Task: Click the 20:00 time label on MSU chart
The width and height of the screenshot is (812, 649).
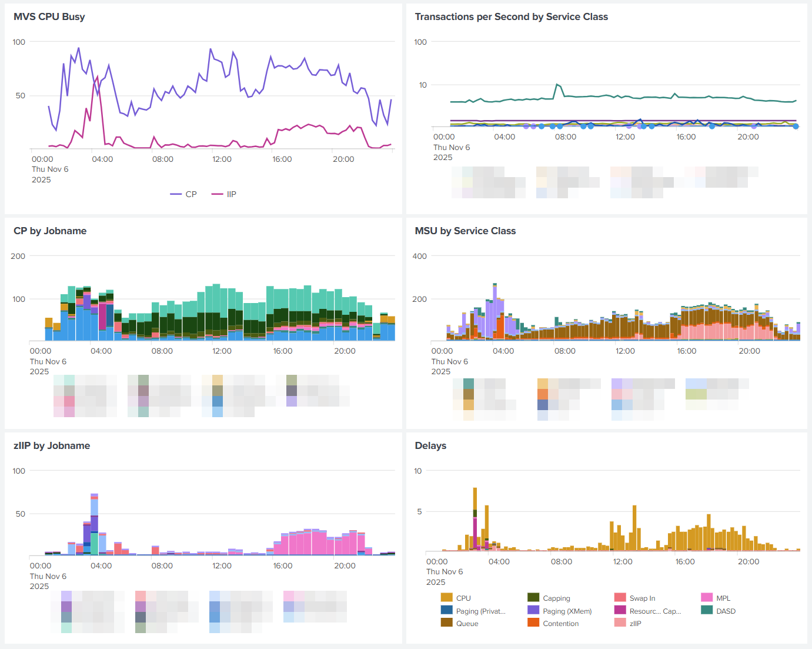Action: (749, 351)
